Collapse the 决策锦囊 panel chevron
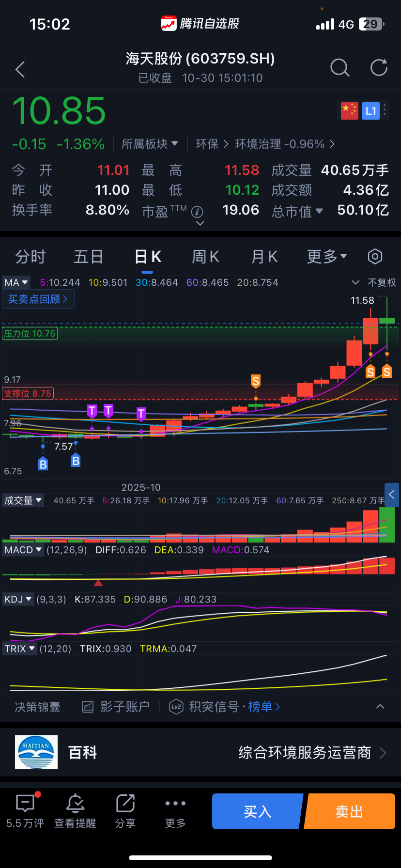This screenshot has height=868, width=401. coord(380,707)
